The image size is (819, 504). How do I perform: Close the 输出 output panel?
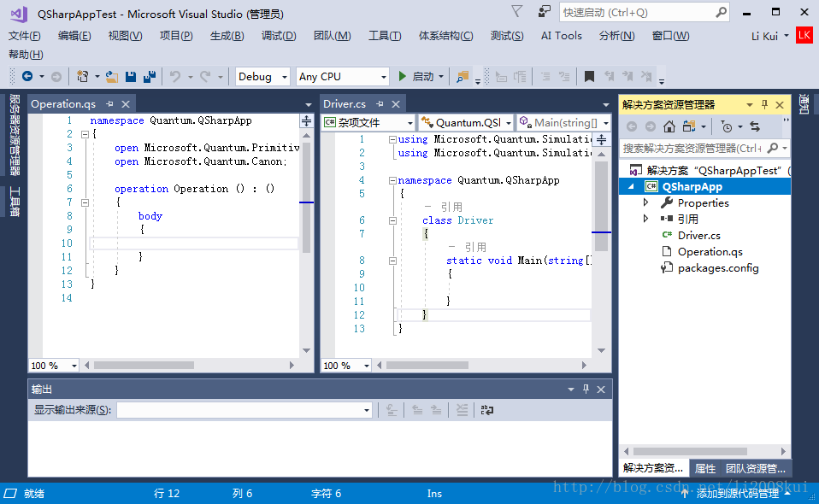tap(601, 390)
